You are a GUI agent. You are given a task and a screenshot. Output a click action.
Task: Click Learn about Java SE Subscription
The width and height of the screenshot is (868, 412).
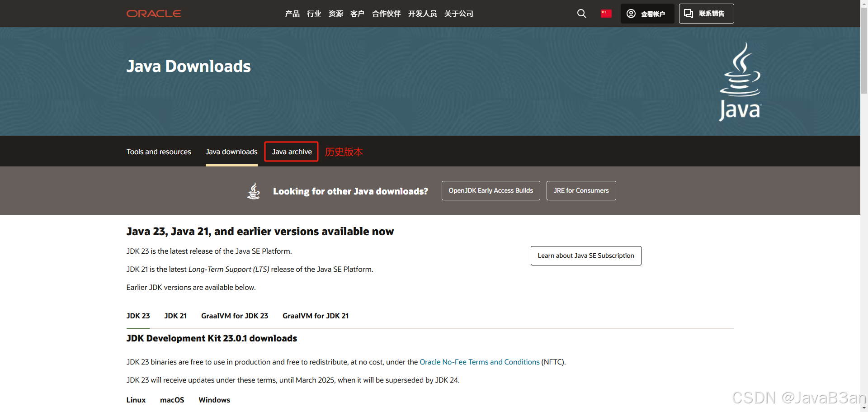(x=586, y=256)
